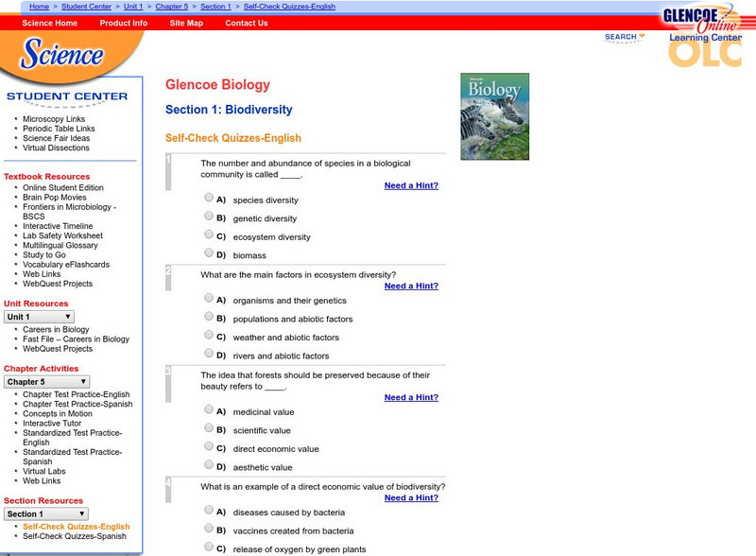Open Interactive Tutor
756x556 pixels.
tap(52, 424)
